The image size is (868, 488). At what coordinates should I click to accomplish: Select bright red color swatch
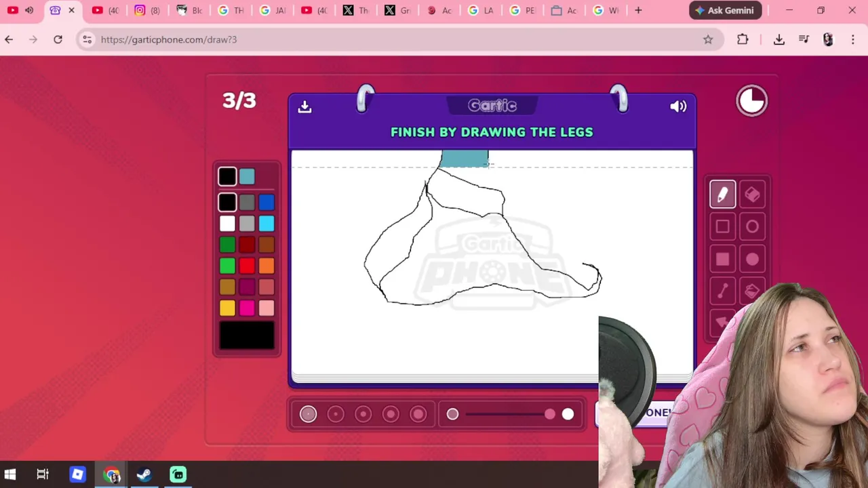coord(247,266)
